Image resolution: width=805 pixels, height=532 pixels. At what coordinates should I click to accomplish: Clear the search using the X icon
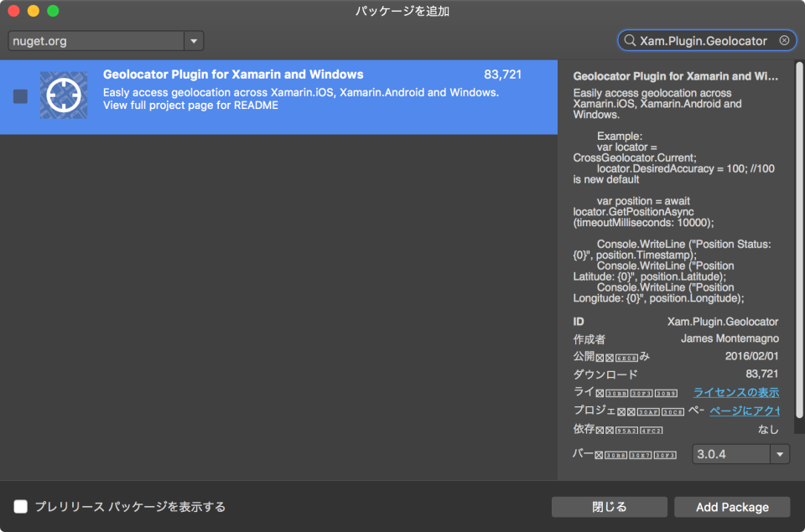[785, 39]
